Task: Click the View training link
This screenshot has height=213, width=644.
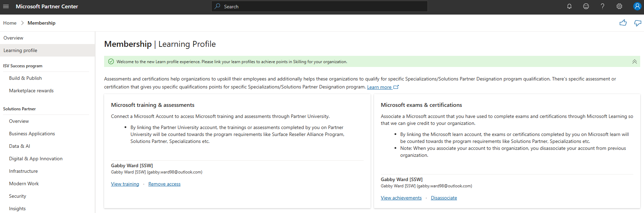Action: coord(125,184)
